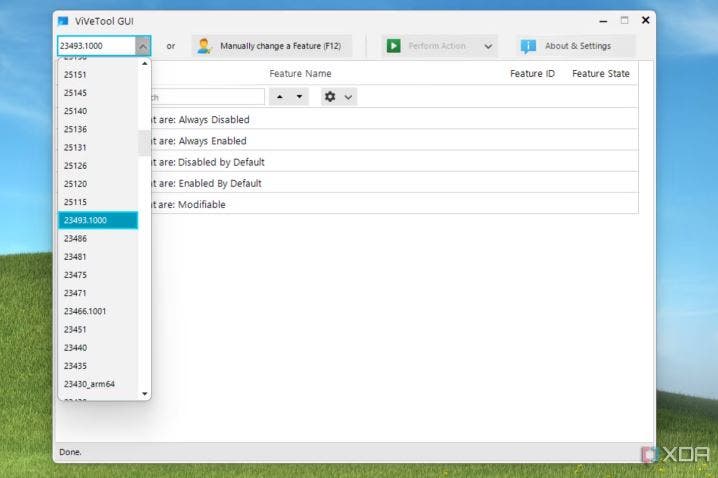
Task: Click the build list scrollbar thumb
Action: pyautogui.click(x=144, y=143)
